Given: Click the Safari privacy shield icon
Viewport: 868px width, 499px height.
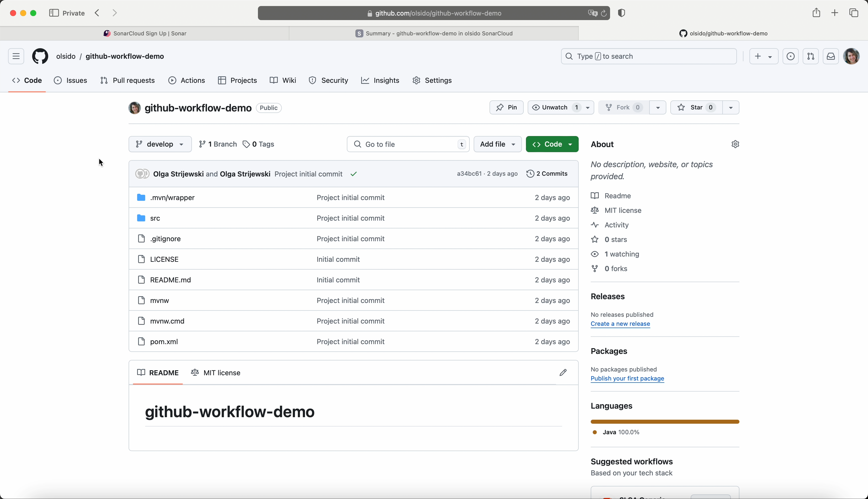Looking at the screenshot, I should (x=622, y=13).
